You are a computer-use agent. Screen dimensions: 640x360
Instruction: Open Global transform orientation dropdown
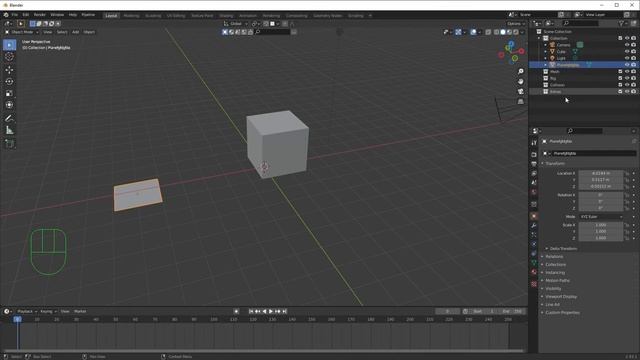tap(236, 24)
